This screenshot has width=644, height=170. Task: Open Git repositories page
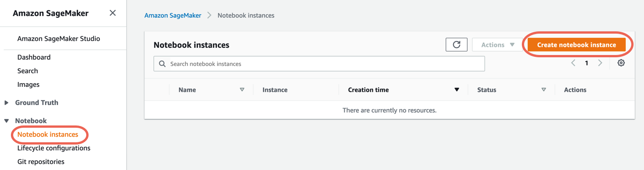[x=41, y=162]
